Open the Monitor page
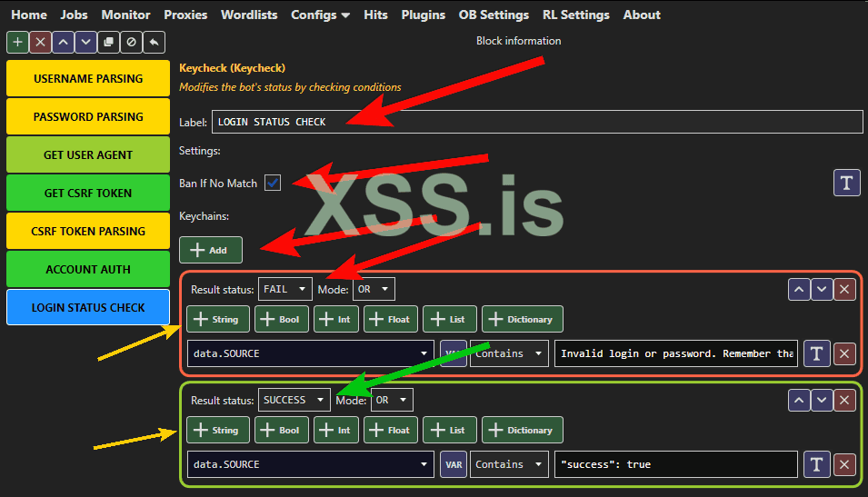This screenshot has width=868, height=497. (125, 15)
